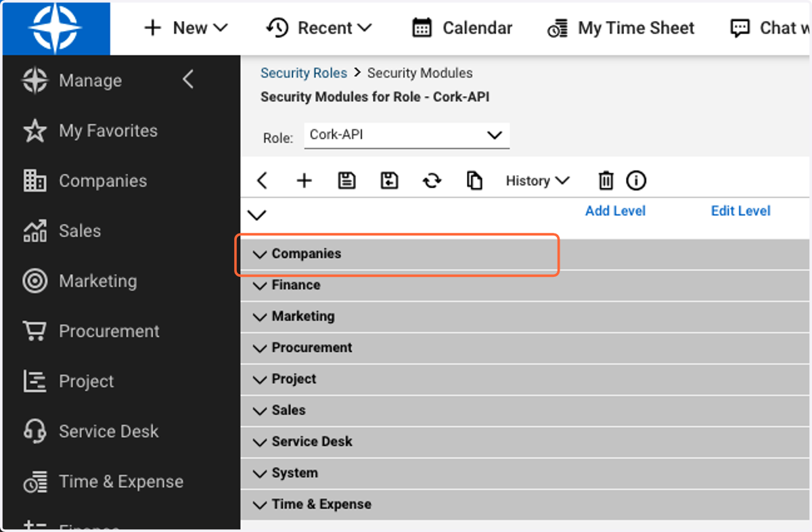
Task: Click the ConnectWise compass logo
Action: click(x=55, y=28)
